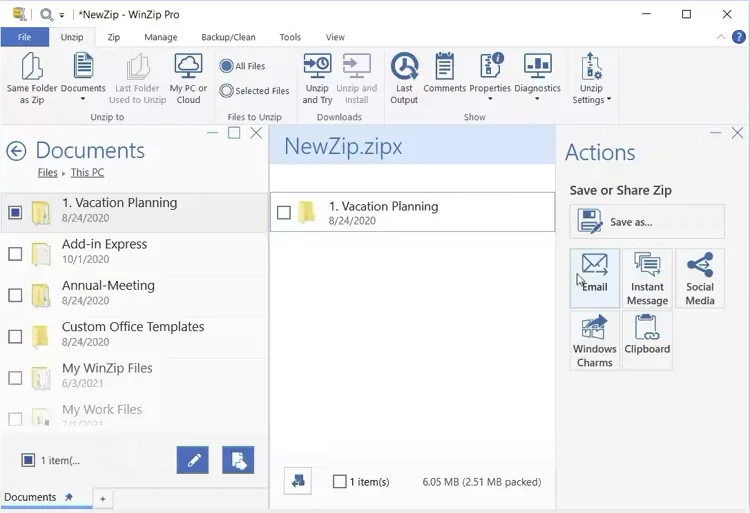
Task: Switch to the Manage tab
Action: (x=161, y=37)
